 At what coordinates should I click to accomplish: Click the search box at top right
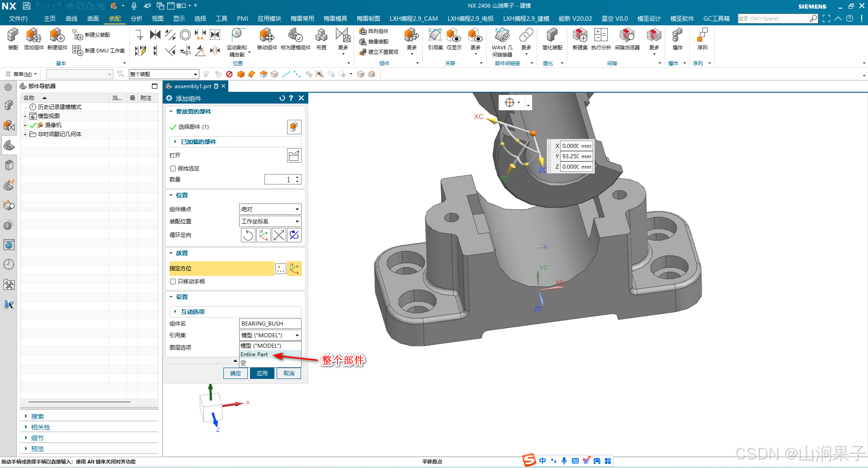click(773, 19)
